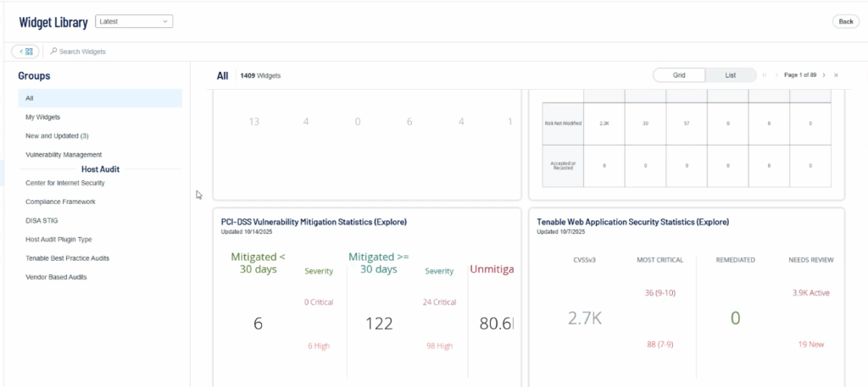Open the Latest version dropdown
The width and height of the screenshot is (868, 387).
coord(134,21)
